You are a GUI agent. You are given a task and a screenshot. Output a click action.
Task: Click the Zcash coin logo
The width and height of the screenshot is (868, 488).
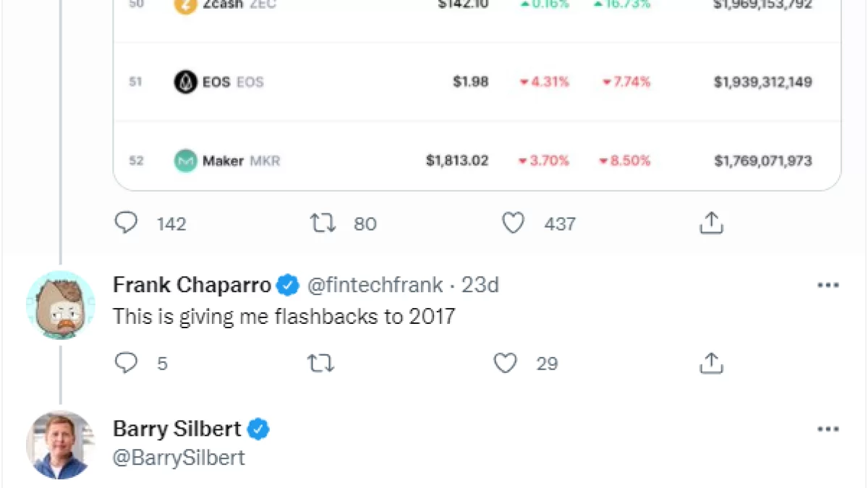coord(186,4)
